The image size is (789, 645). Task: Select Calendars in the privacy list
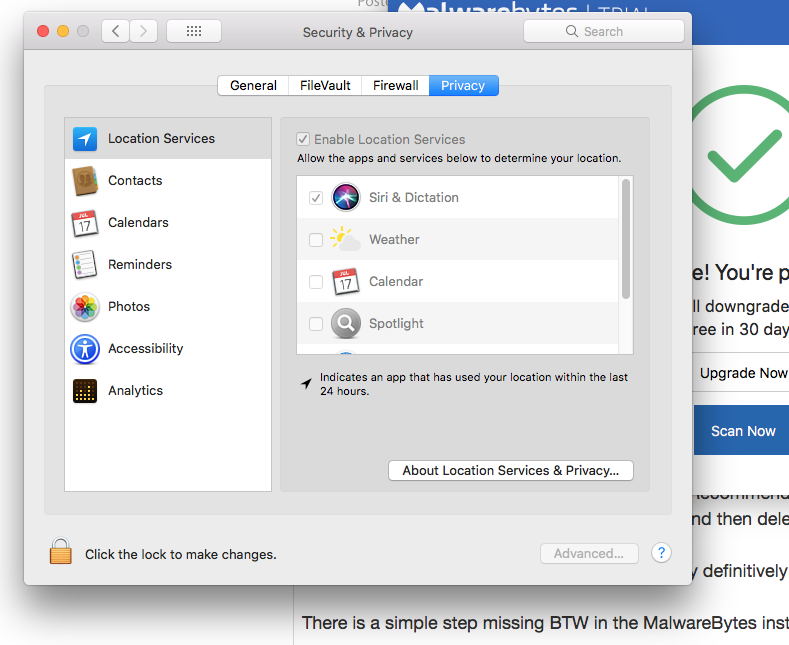pos(138,222)
